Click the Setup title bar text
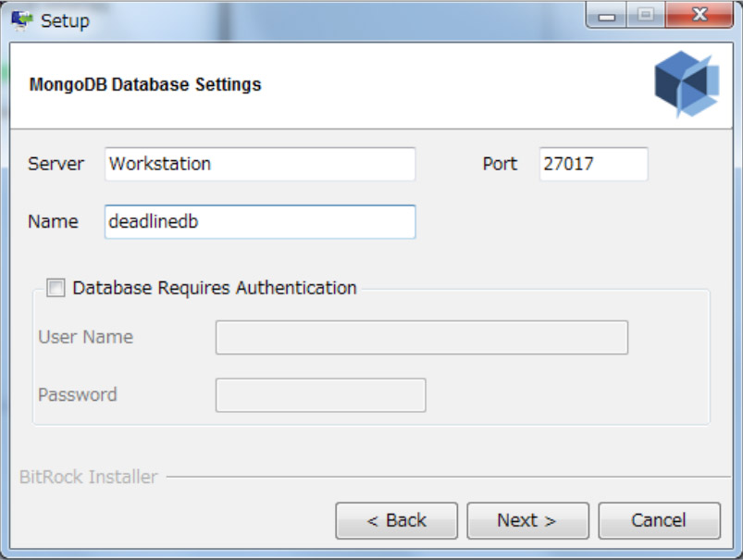This screenshot has width=743, height=560. tap(65, 20)
